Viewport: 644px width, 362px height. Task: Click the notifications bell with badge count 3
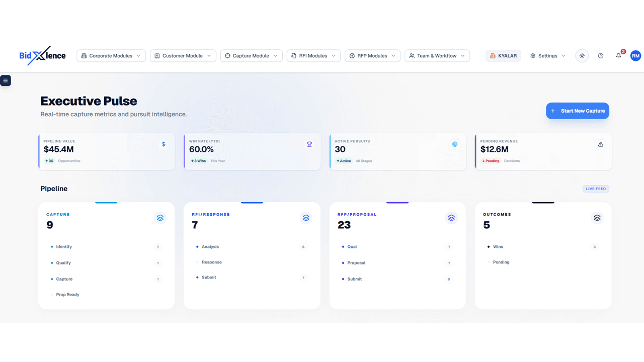618,56
